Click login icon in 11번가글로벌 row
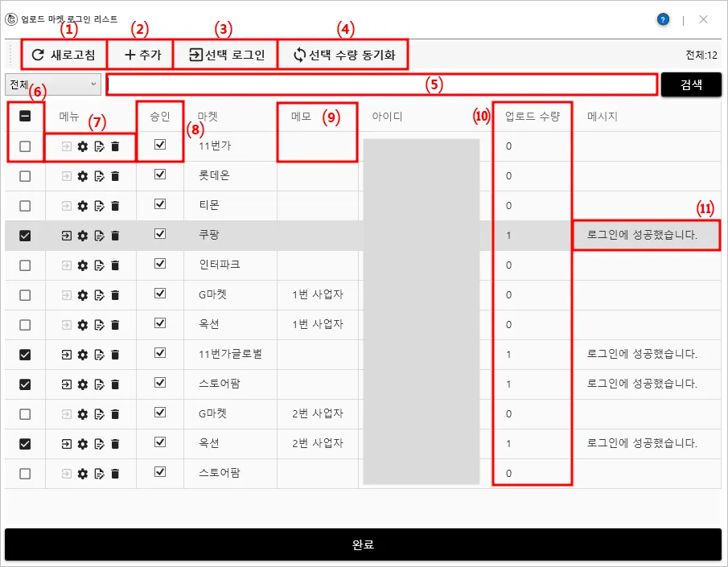The width and height of the screenshot is (728, 567). 67,355
